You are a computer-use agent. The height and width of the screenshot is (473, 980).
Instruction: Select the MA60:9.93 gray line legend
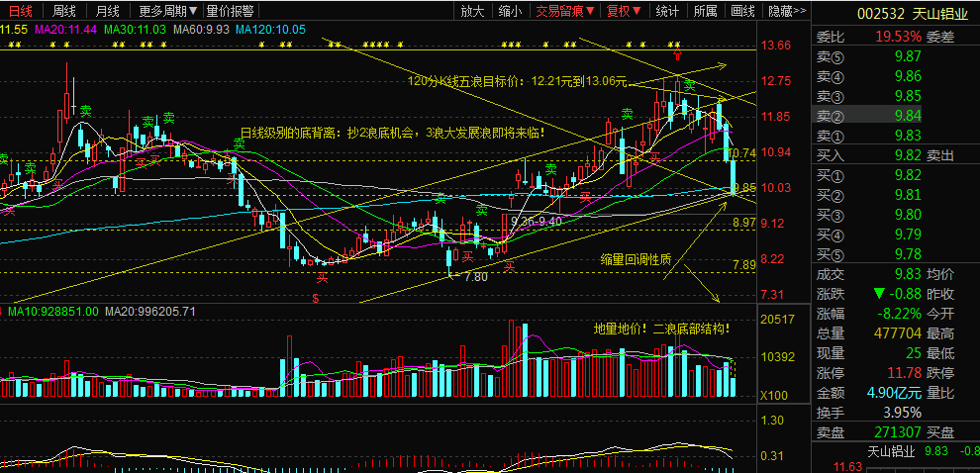(201, 30)
